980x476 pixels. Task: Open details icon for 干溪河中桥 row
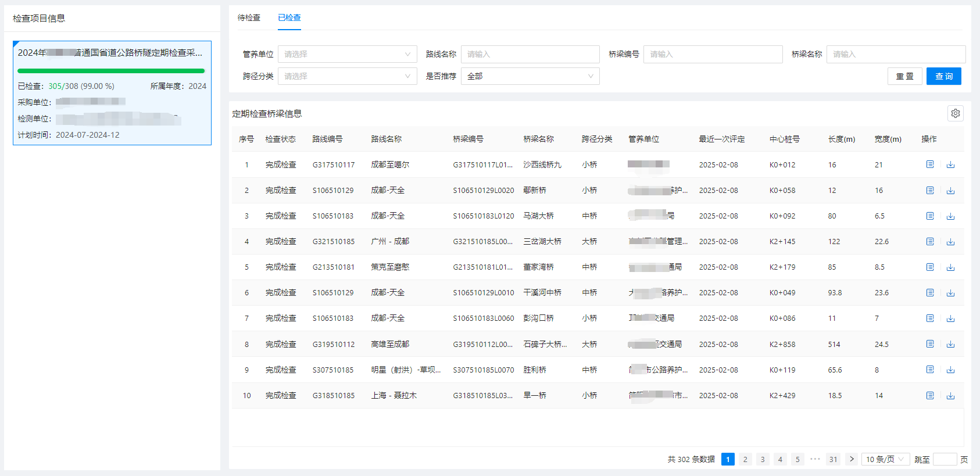tap(930, 292)
